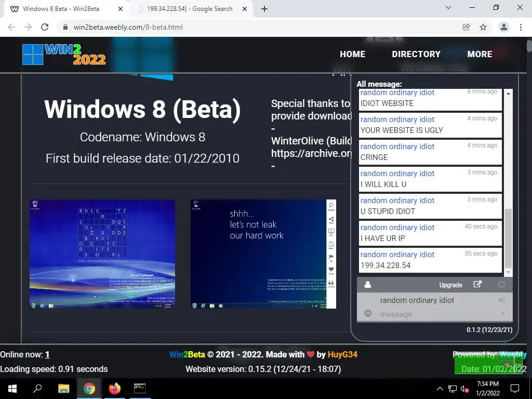The height and width of the screenshot is (399, 532).
Task: Click the sender name on 'I HAVE UR IP' message
Action: click(x=397, y=228)
